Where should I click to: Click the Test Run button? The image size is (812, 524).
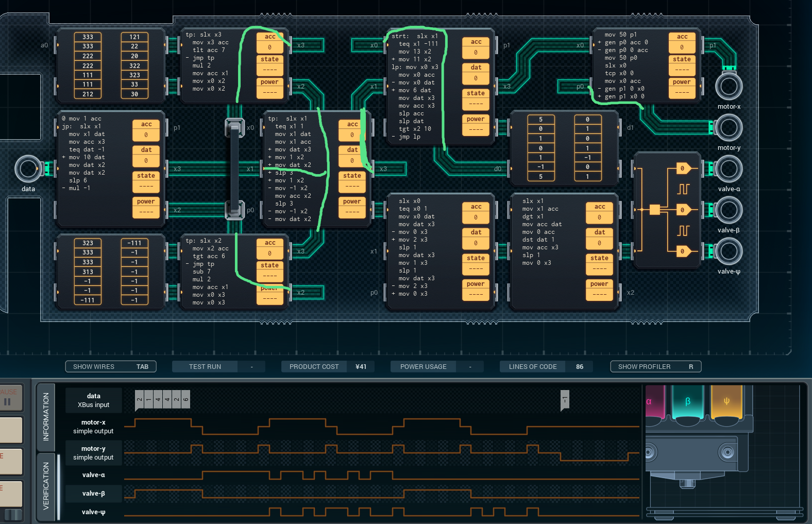[x=205, y=366]
